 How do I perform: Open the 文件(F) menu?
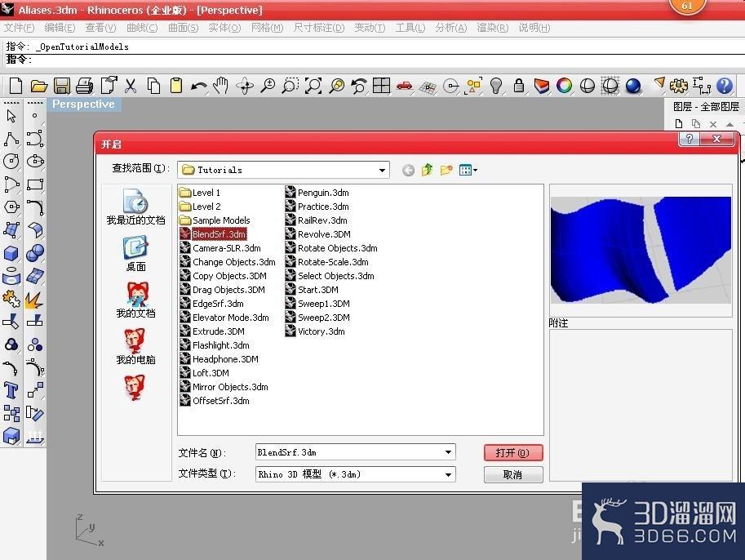click(20, 28)
